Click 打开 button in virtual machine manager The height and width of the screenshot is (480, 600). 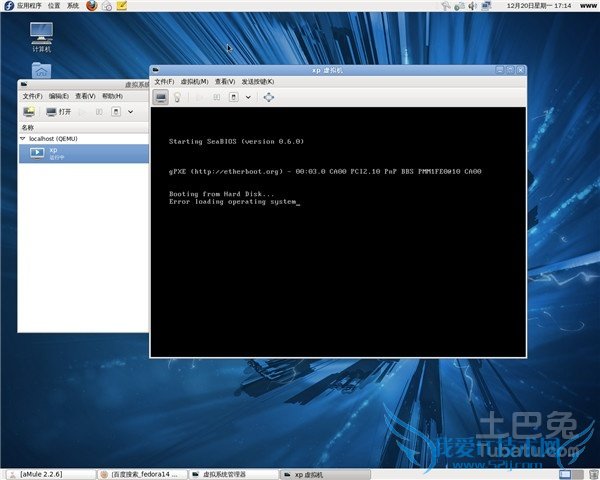pyautogui.click(x=58, y=112)
